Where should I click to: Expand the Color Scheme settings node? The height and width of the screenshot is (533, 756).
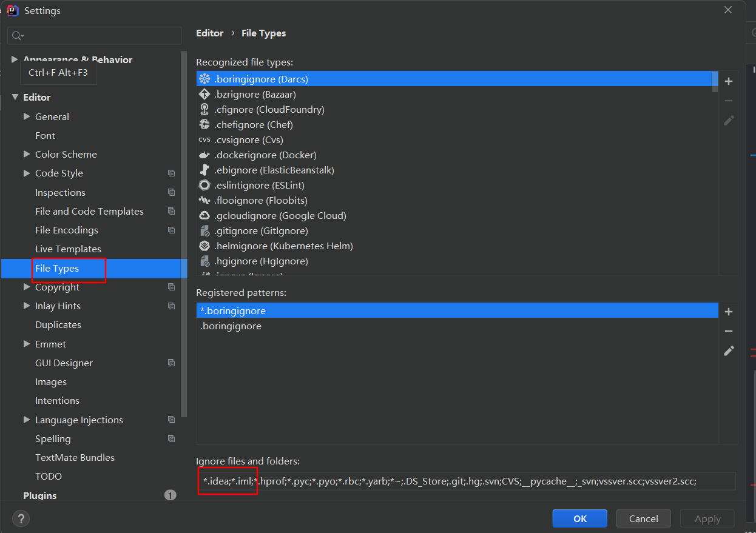tap(27, 154)
